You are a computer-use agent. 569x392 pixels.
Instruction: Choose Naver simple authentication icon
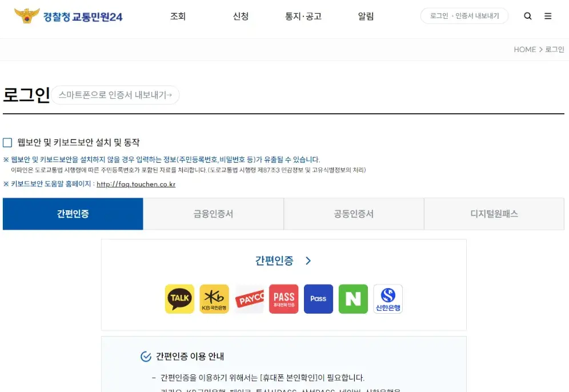coord(353,298)
